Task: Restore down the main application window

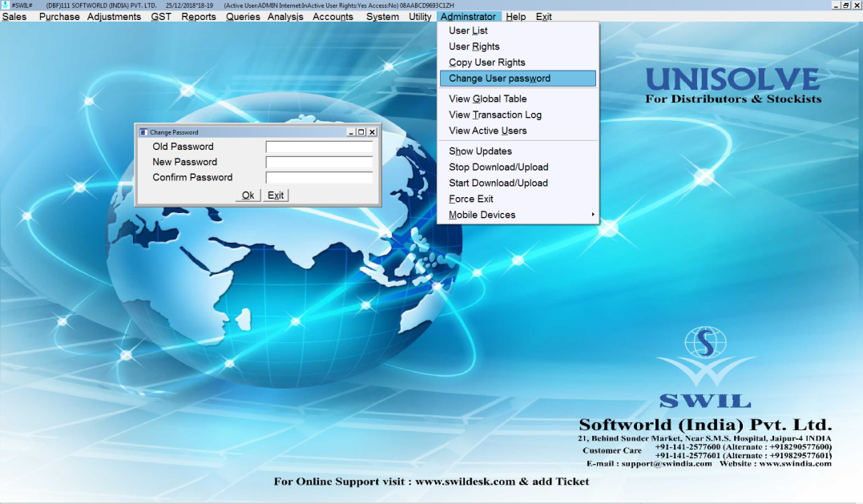Action: [x=846, y=5]
